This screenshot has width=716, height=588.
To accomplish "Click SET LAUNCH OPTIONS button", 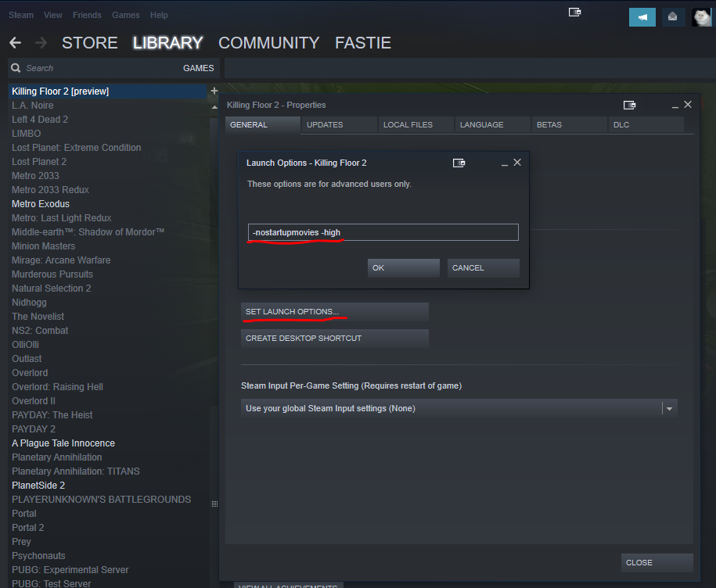I will (x=335, y=311).
